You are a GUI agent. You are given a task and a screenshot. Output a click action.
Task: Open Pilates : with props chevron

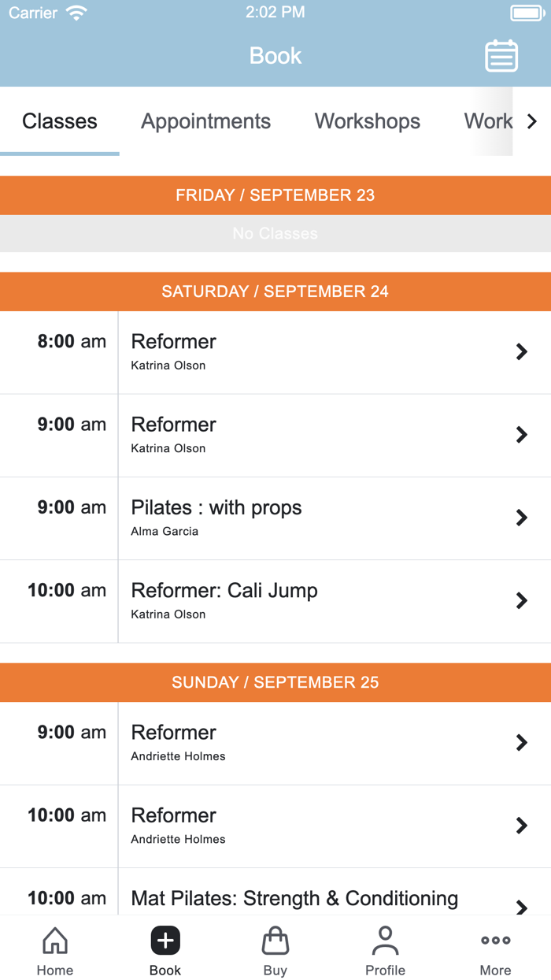click(x=521, y=518)
